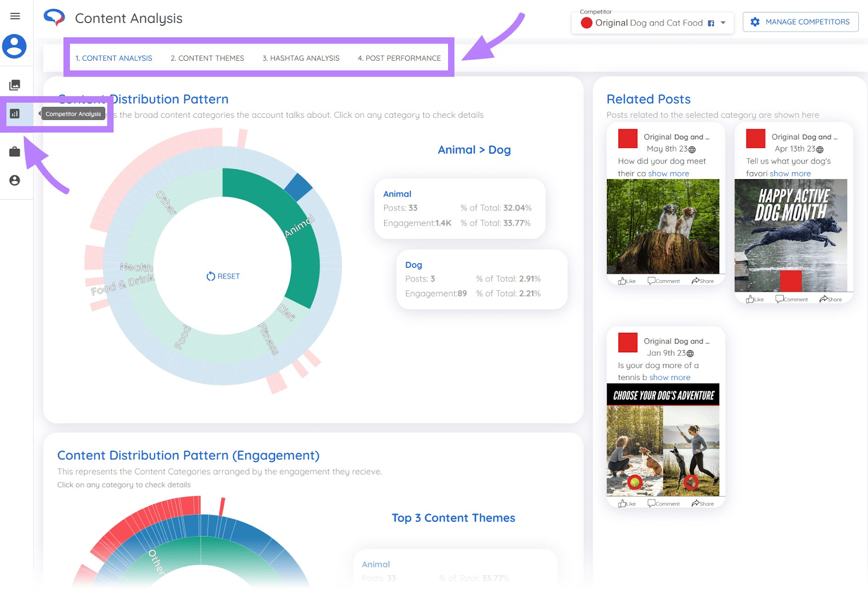Screen dimensions: 868x589
Task: Select the Post Performance tab
Action: 399,58
